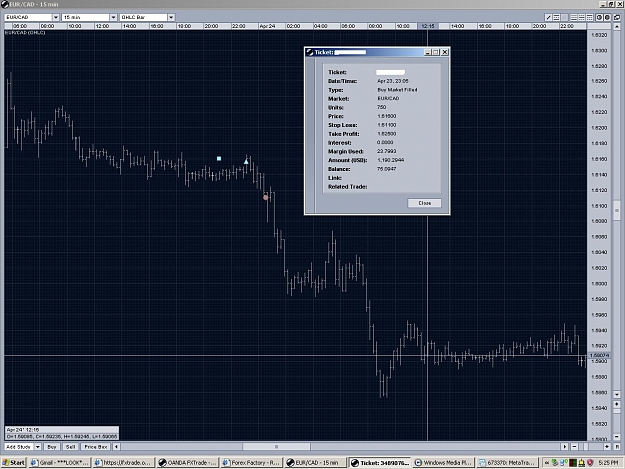Click the red shield security tray icon
The image size is (625, 469).
pyautogui.click(x=590, y=463)
